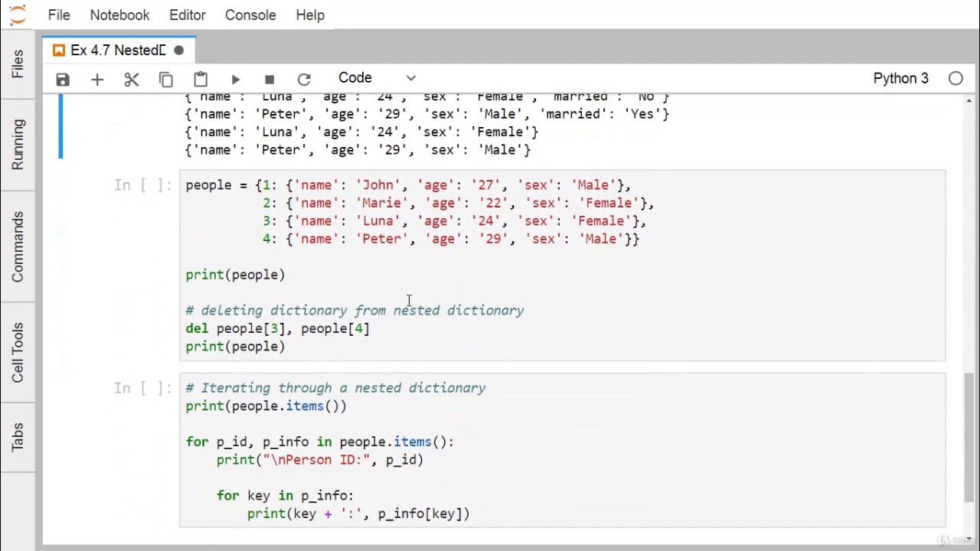Open the Console menu
Image resolution: width=980 pixels, height=551 pixels.
(x=250, y=15)
